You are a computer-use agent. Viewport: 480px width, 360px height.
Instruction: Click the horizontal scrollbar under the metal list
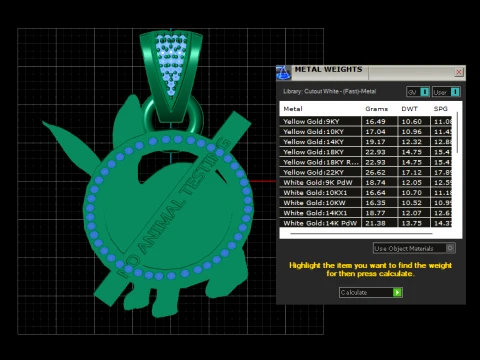[x=362, y=233]
